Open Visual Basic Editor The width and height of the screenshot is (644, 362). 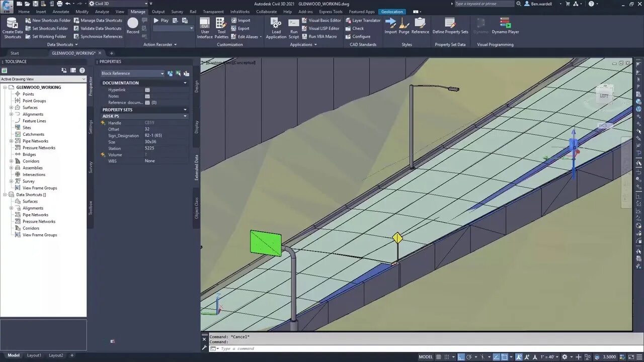321,21
